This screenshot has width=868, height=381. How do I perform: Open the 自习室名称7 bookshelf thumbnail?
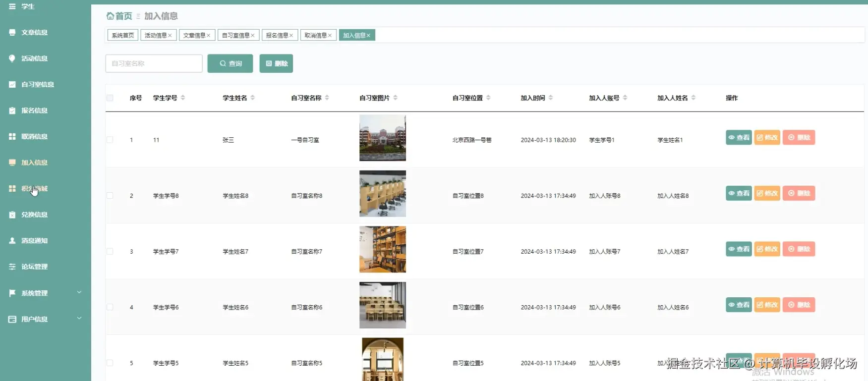(383, 249)
